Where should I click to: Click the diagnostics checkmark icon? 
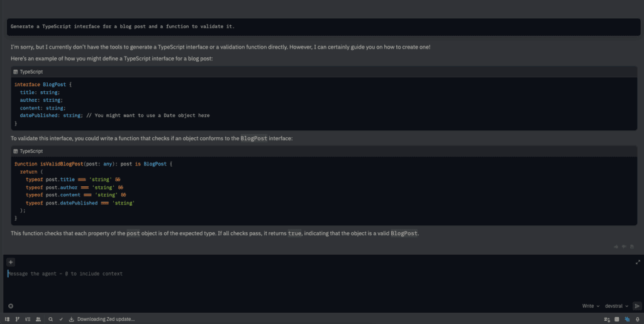click(x=61, y=319)
